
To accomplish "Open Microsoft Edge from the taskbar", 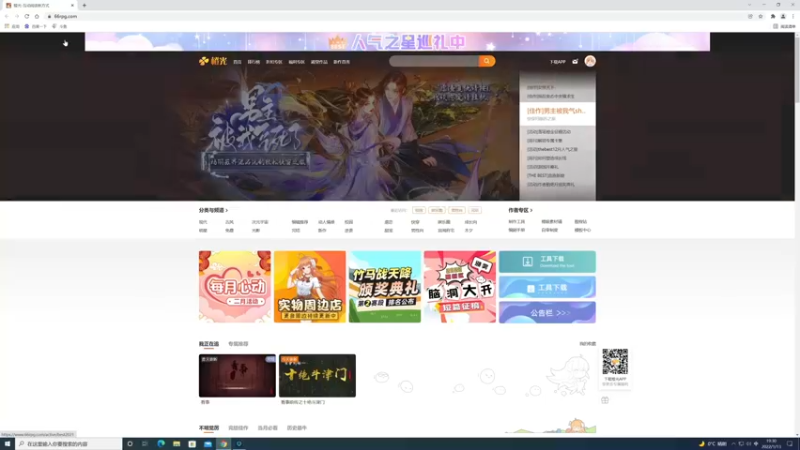I will coord(161,444).
